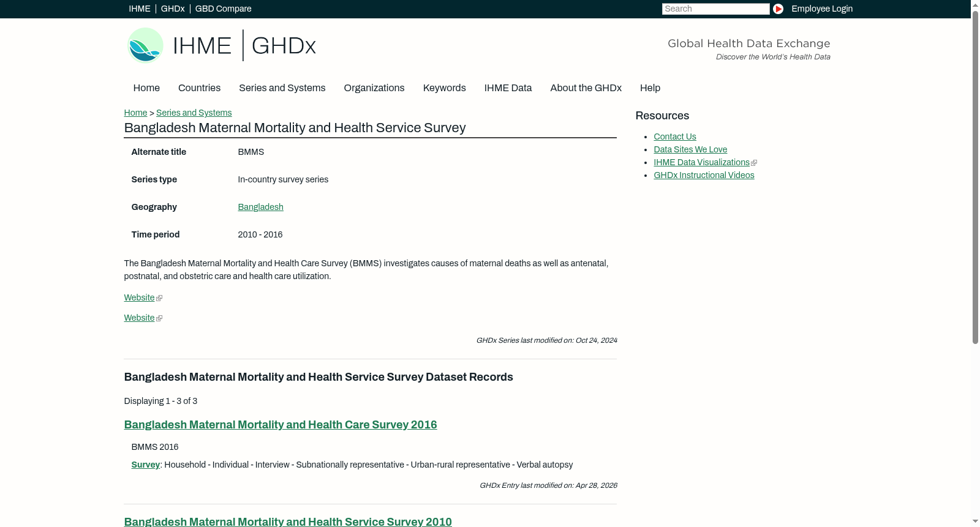
Task: Click Series and Systems breadcrumb link
Action: 194,113
